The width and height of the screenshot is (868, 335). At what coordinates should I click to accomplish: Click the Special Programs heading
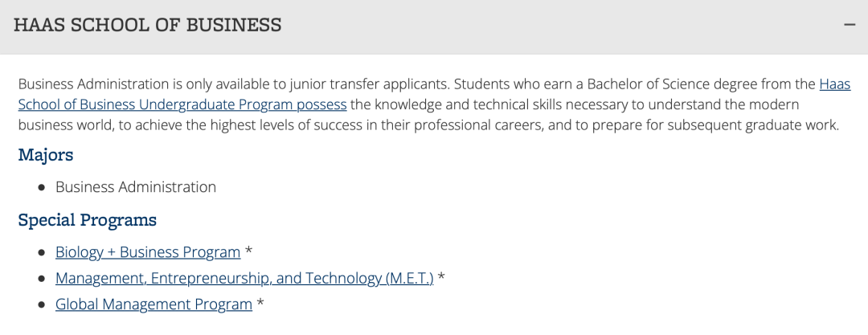pos(87,220)
